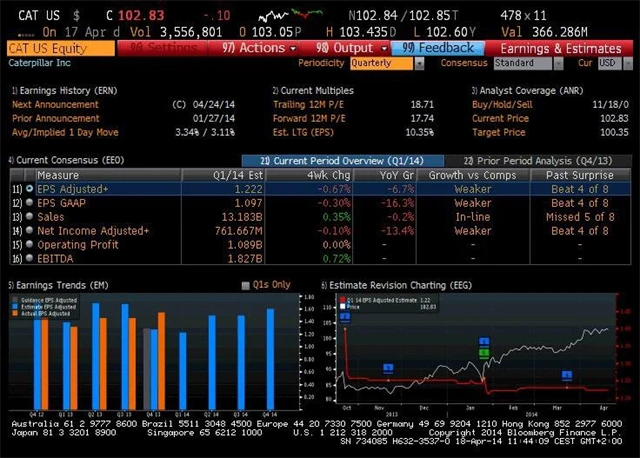This screenshot has width=640, height=458.
Task: Select the EPS Adjusted+ radio button
Action: pos(29,188)
